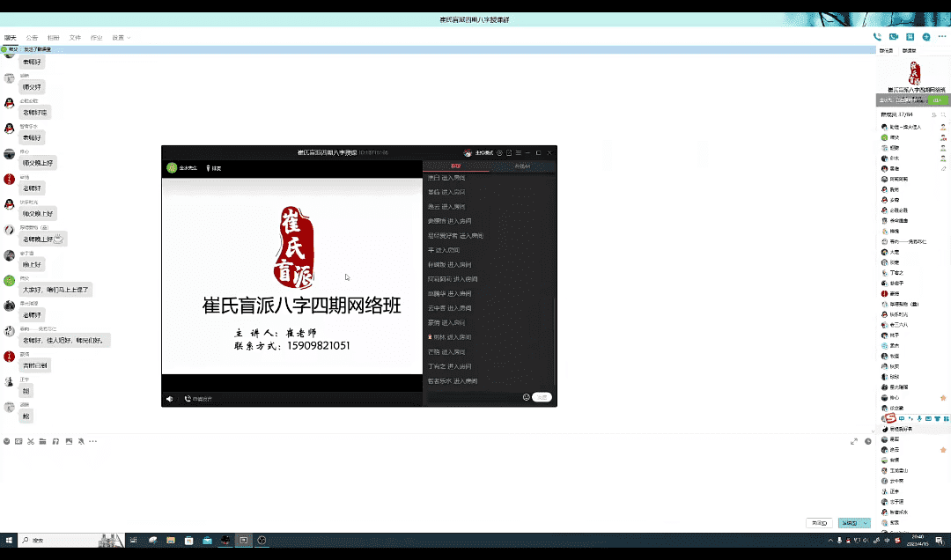Screen dimensions: 951x560
Task: Start a voice call from top-right phone icon
Action: (x=877, y=37)
